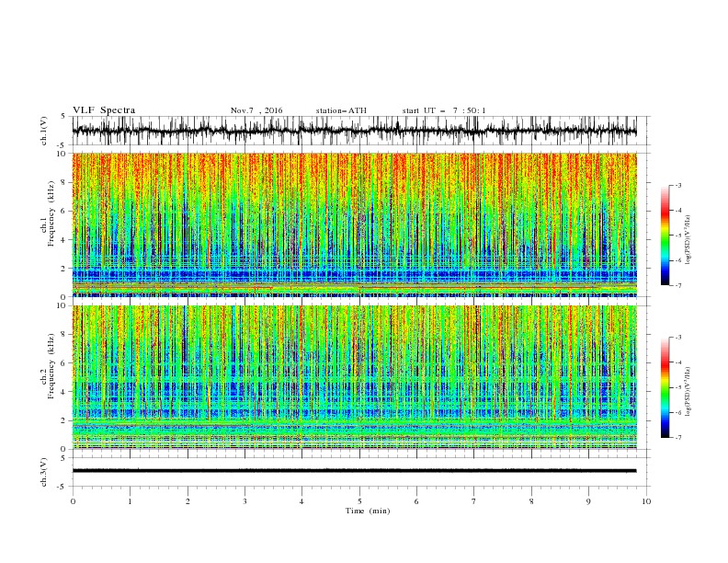The height and width of the screenshot is (563, 728).
Task: Click the '-7' label on ch.2 color scale
Action: 677,437
